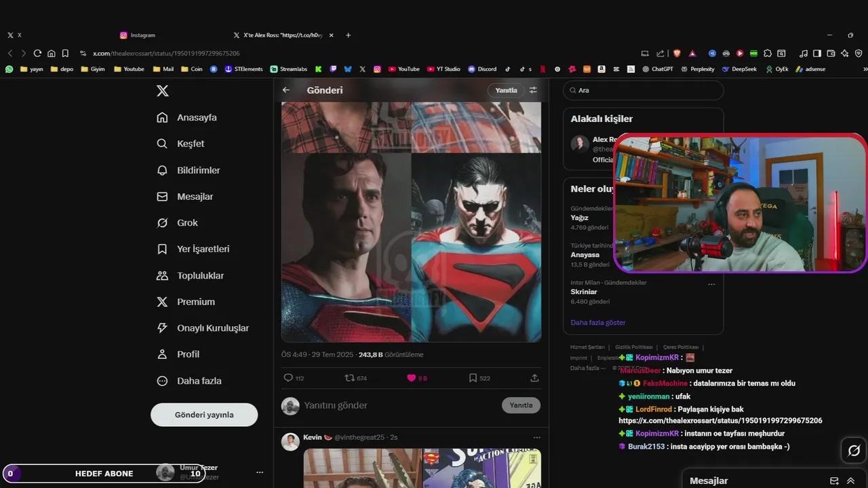Open the X logo home icon in sidebar

click(x=163, y=91)
